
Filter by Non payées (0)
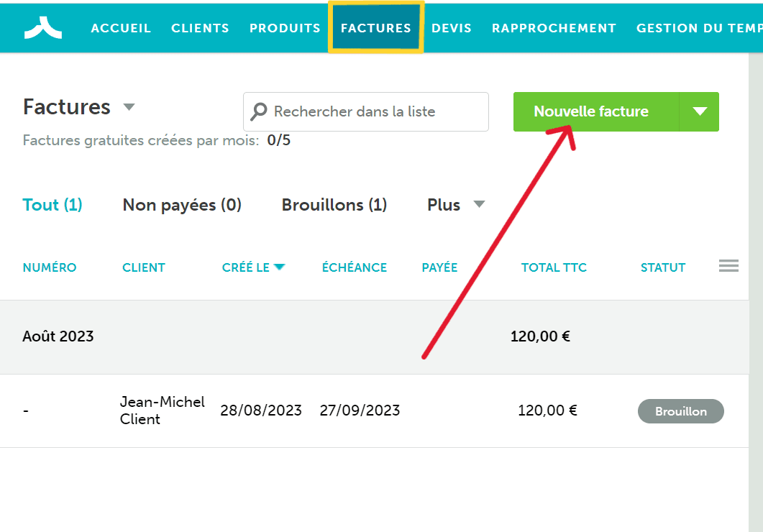coord(182,205)
